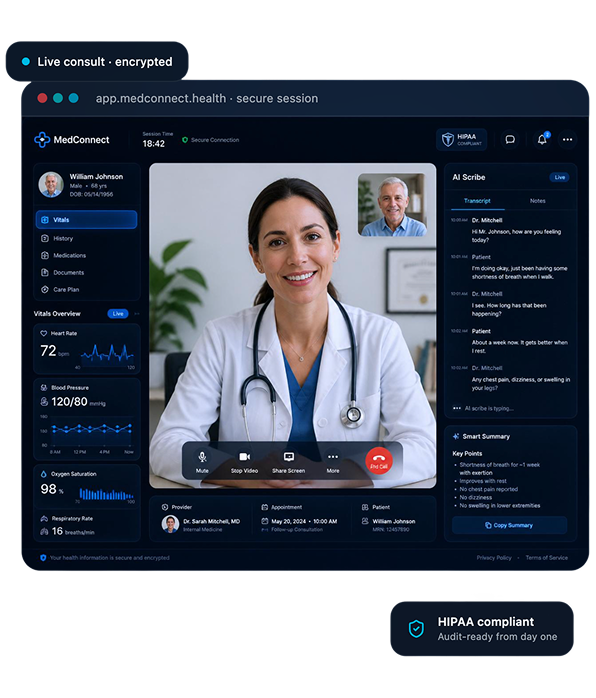Click the patient picture-in-picture video
596x698 pixels.
tap(392, 205)
